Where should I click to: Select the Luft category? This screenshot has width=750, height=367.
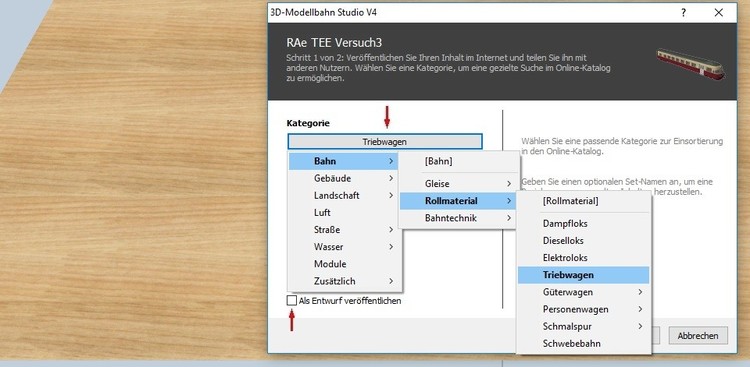345,213
